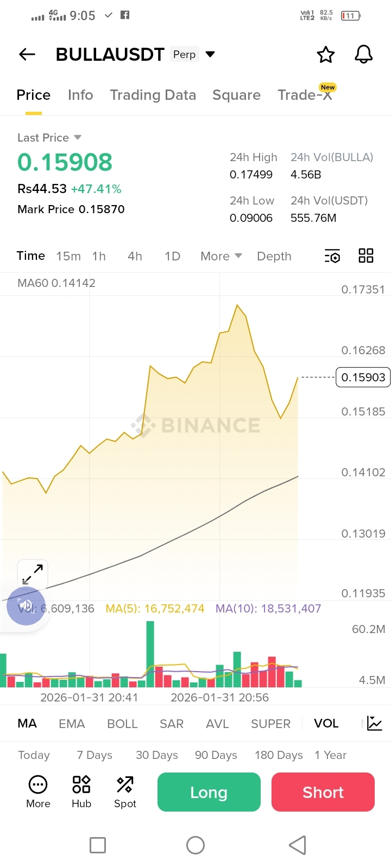
Task: Open BULLAUSDT pair selector dropdown arrow
Action: click(x=210, y=54)
